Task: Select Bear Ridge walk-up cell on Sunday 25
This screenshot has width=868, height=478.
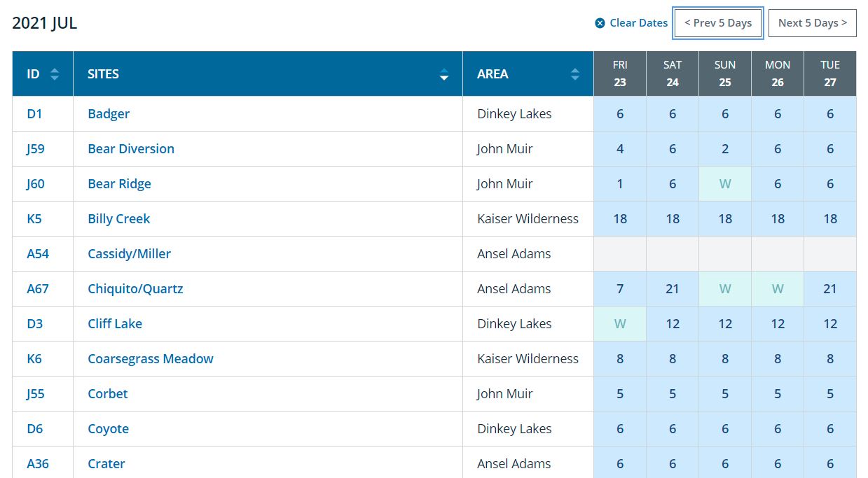Action: 725,184
